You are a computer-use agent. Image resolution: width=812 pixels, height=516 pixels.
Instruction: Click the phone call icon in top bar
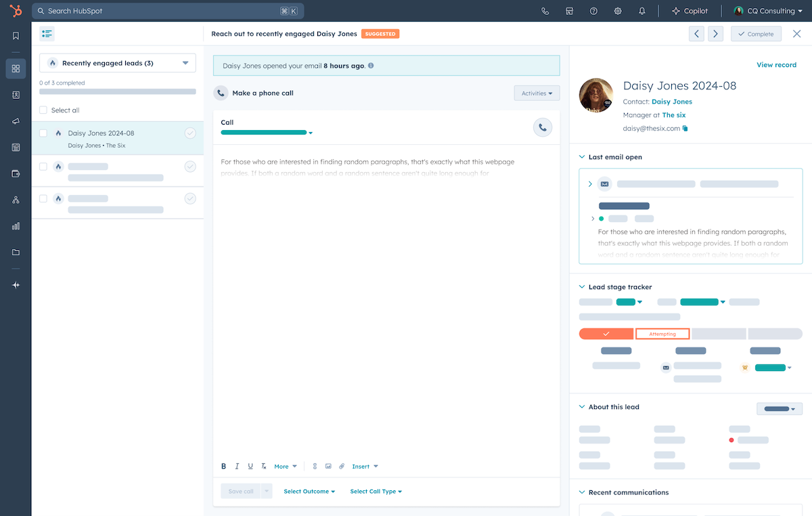(545, 11)
